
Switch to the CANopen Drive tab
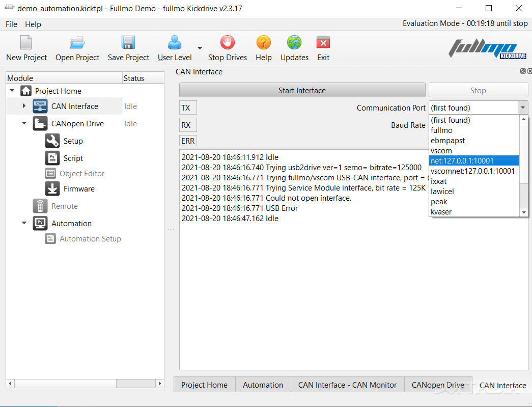click(438, 385)
